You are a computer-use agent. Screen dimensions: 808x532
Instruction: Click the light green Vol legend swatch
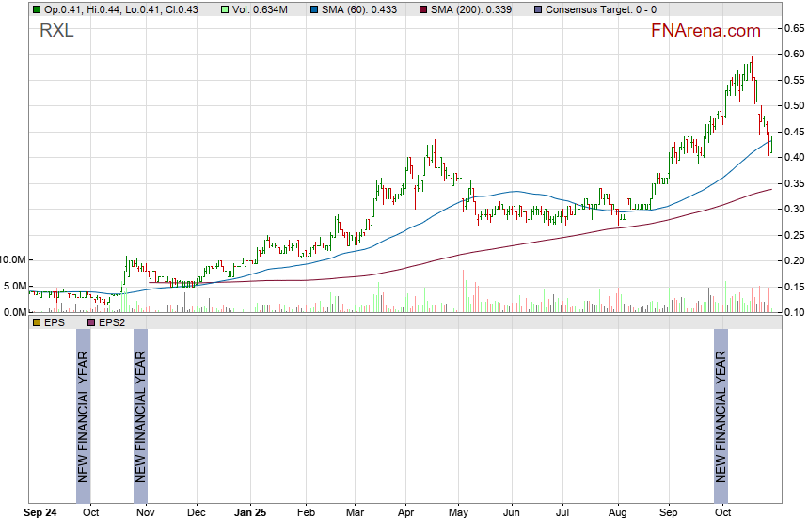tap(224, 9)
